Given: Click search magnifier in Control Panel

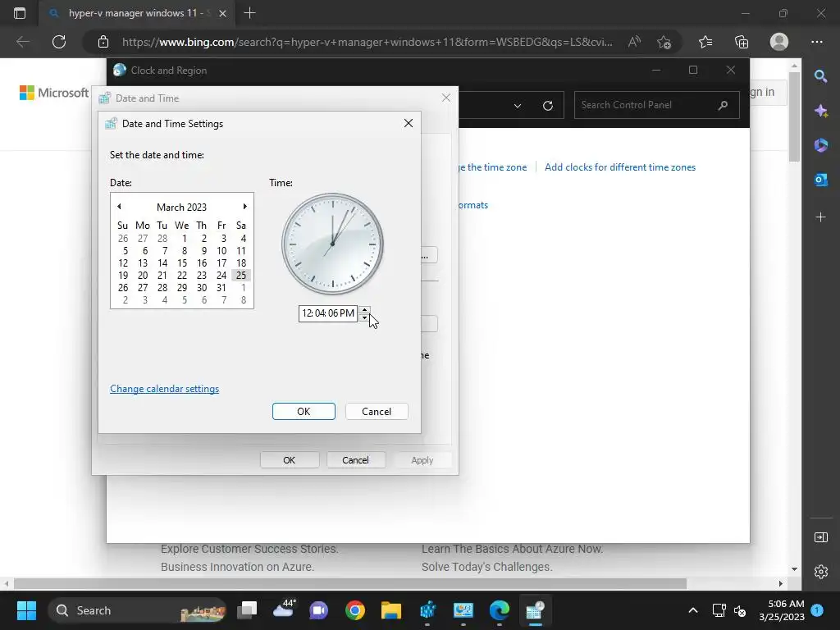Looking at the screenshot, I should [724, 105].
